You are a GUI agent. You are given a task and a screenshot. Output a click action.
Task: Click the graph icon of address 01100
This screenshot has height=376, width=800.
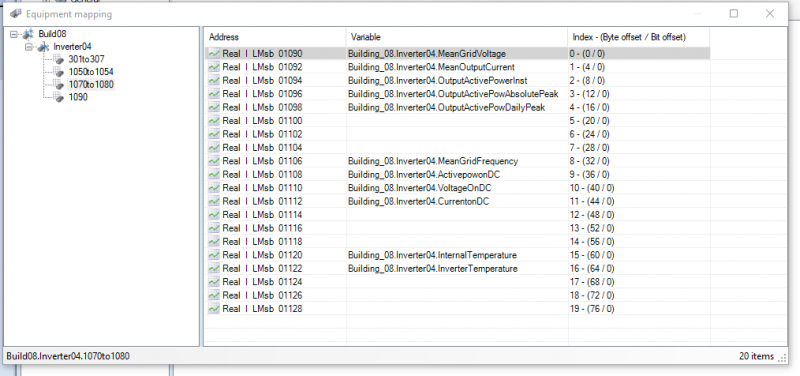(x=214, y=121)
